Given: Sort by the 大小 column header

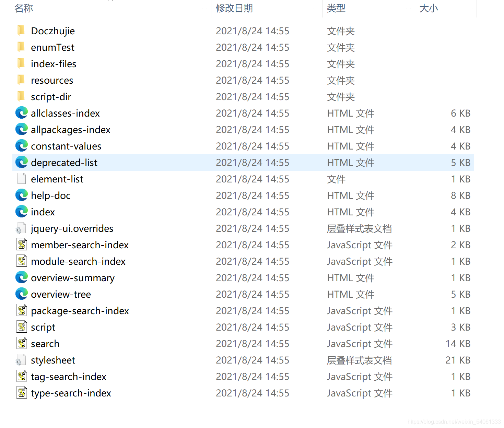Looking at the screenshot, I should (x=429, y=8).
